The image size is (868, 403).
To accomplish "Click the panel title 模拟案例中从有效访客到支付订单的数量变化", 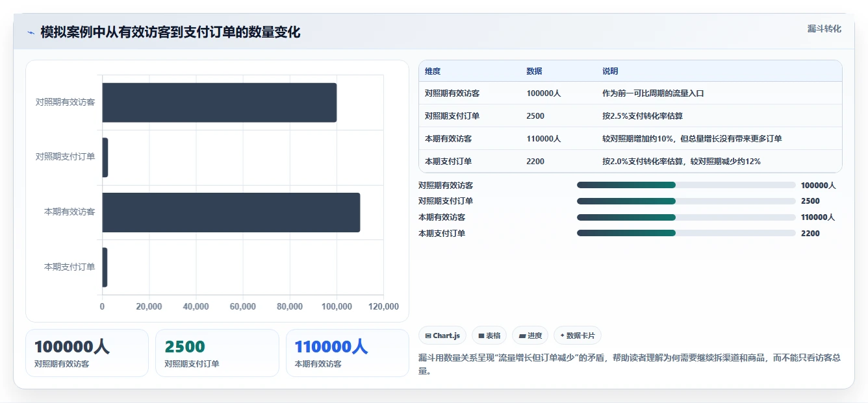I will coord(170,32).
